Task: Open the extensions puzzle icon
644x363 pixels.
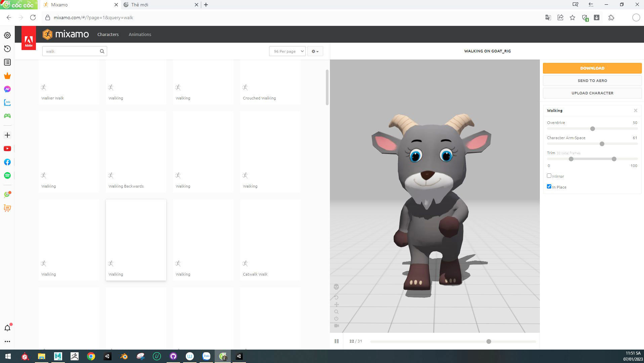Action: coord(611,17)
